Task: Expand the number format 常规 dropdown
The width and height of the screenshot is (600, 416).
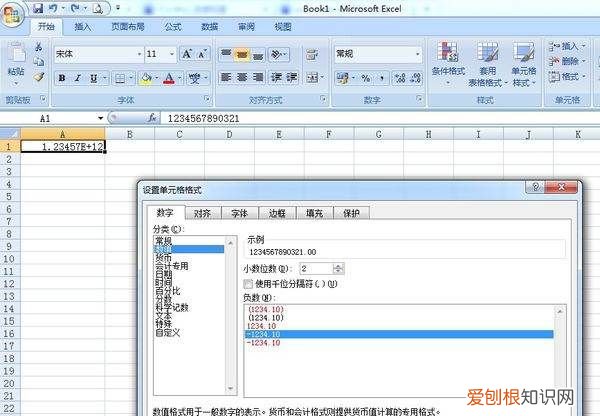Action: (x=418, y=54)
